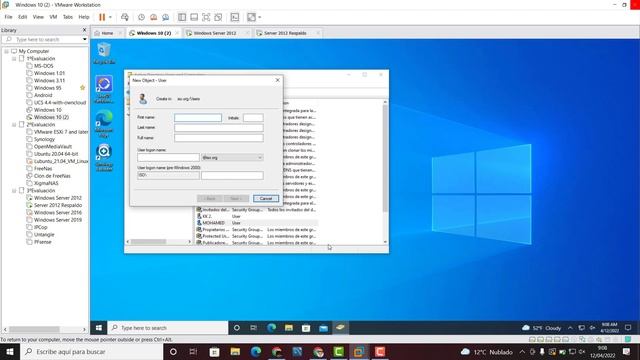Click the First name input field
This screenshot has height=360, width=640.
(x=198, y=118)
